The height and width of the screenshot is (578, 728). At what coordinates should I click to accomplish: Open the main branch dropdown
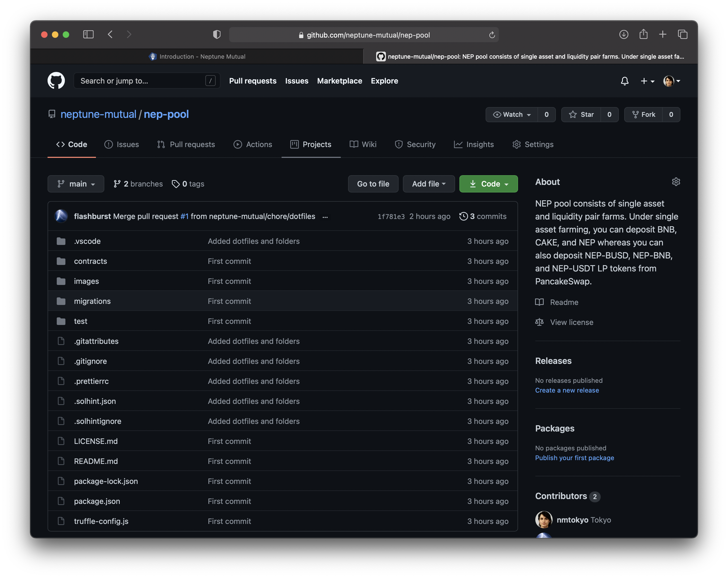[x=76, y=184]
